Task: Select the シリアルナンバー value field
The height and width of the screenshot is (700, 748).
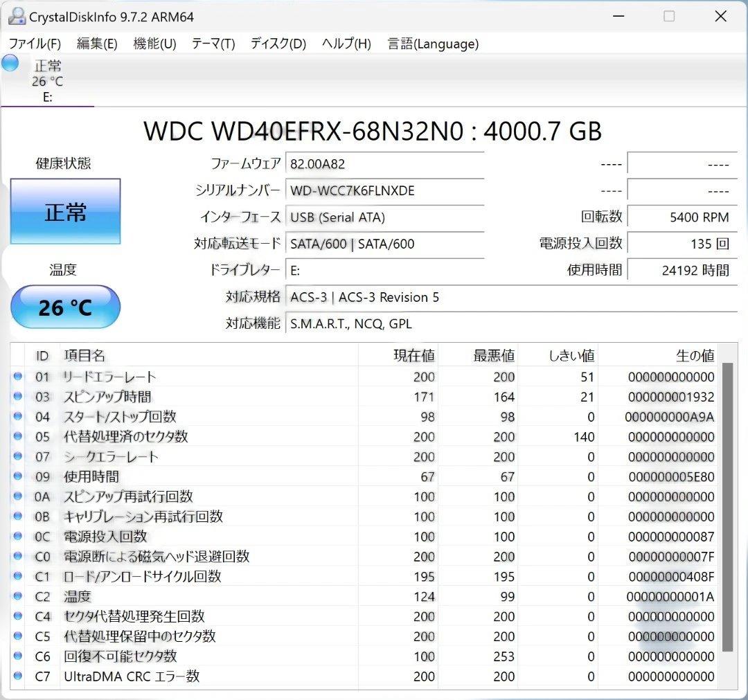Action: [384, 190]
